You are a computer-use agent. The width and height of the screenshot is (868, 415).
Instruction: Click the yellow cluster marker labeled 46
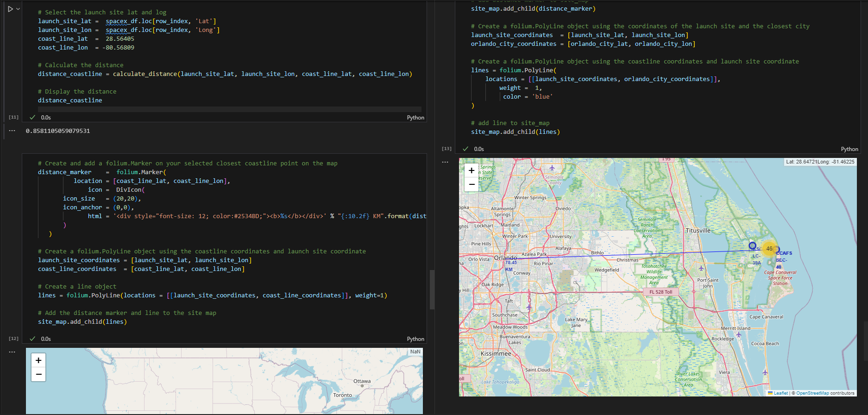[769, 249]
